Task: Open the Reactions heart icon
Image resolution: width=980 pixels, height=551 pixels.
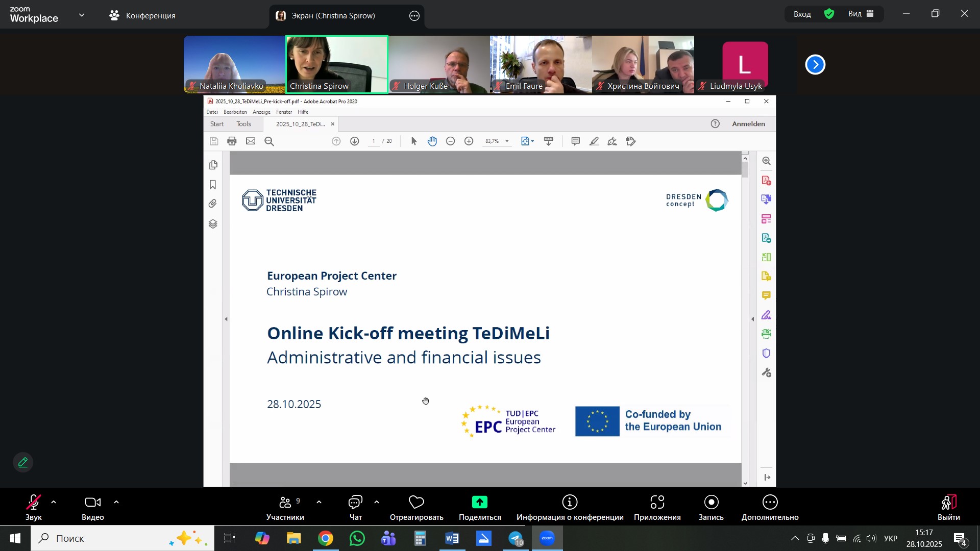Action: coord(416,503)
